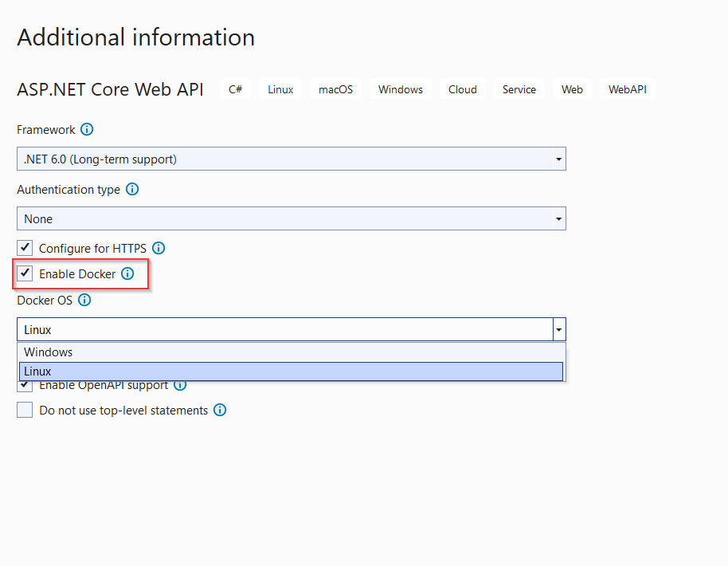Image resolution: width=728 pixels, height=566 pixels.
Task: Check Do not use top-level statements
Action: (25, 410)
